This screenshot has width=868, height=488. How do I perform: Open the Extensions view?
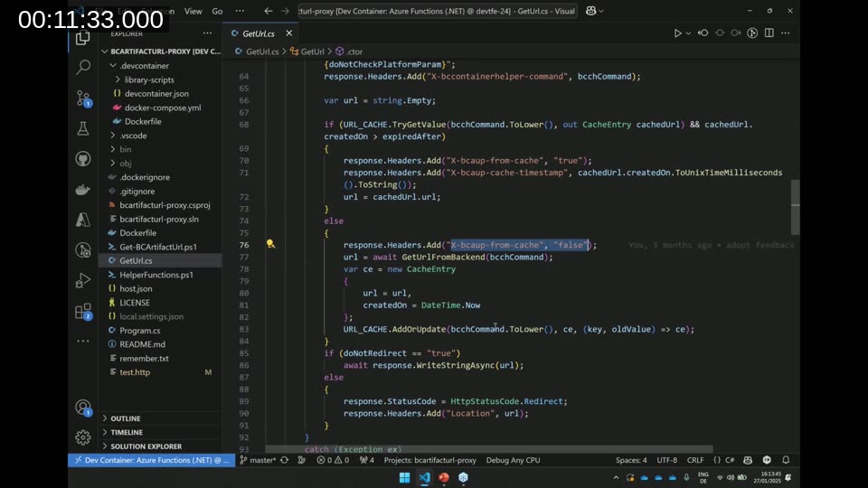tap(83, 312)
